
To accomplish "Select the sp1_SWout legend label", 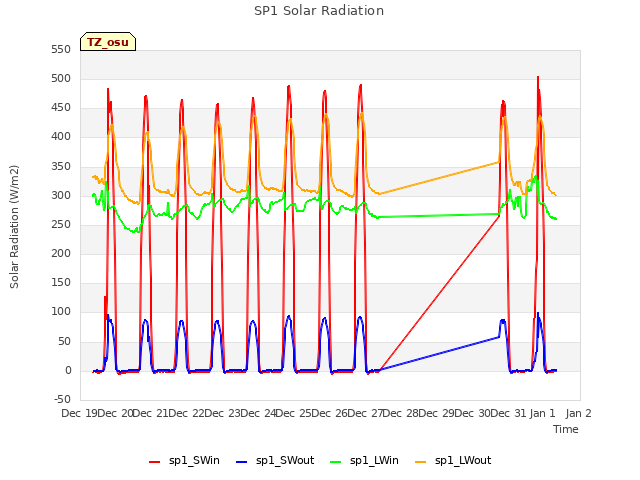I will 285,460.
